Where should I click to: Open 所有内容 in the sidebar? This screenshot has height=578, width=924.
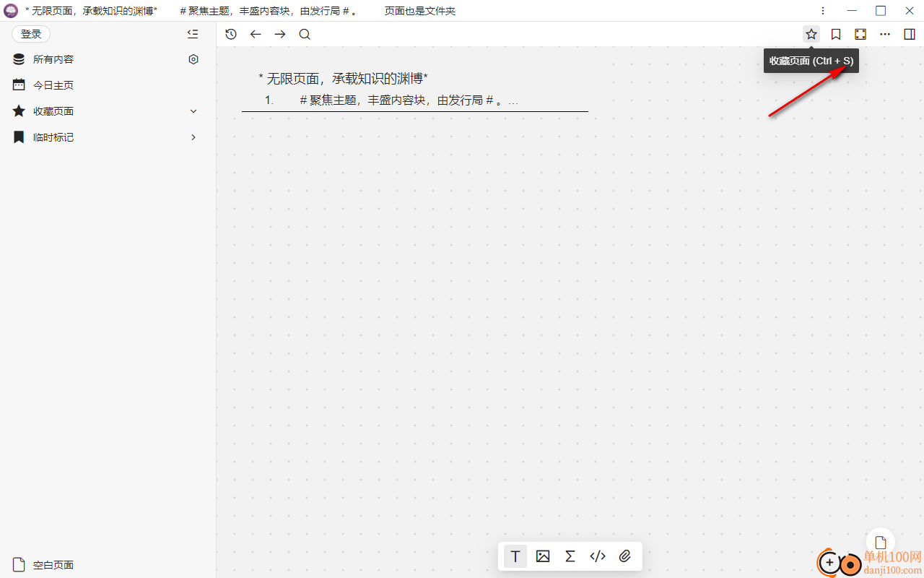(53, 59)
